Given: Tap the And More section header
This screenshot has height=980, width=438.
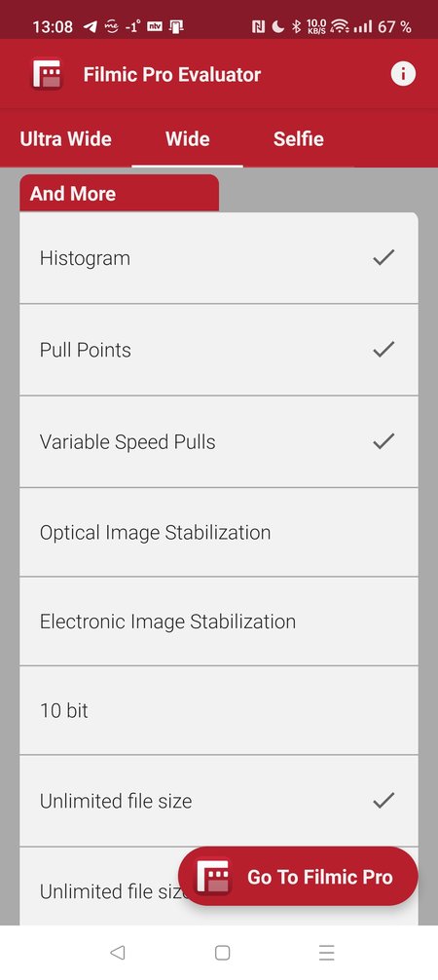Looking at the screenshot, I should [x=120, y=193].
